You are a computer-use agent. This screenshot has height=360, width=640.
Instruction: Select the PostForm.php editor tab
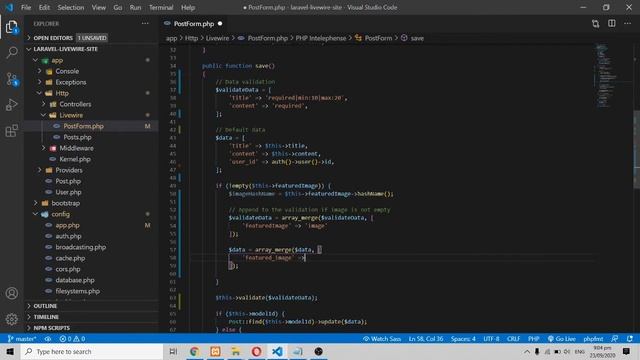coord(193,24)
